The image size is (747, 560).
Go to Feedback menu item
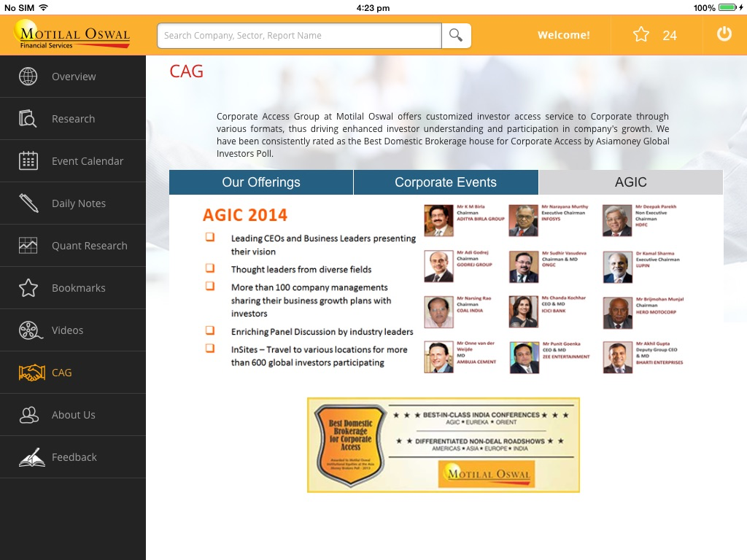pos(73,457)
